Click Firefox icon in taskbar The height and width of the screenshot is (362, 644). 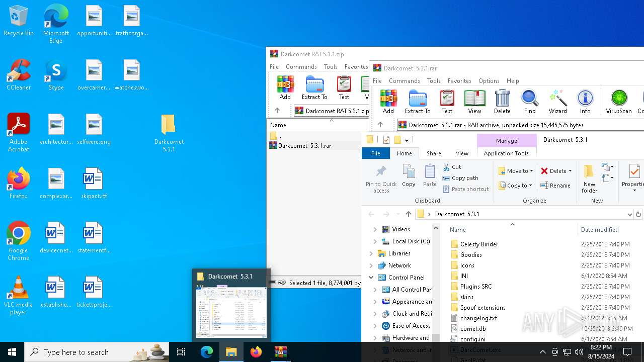click(x=256, y=352)
